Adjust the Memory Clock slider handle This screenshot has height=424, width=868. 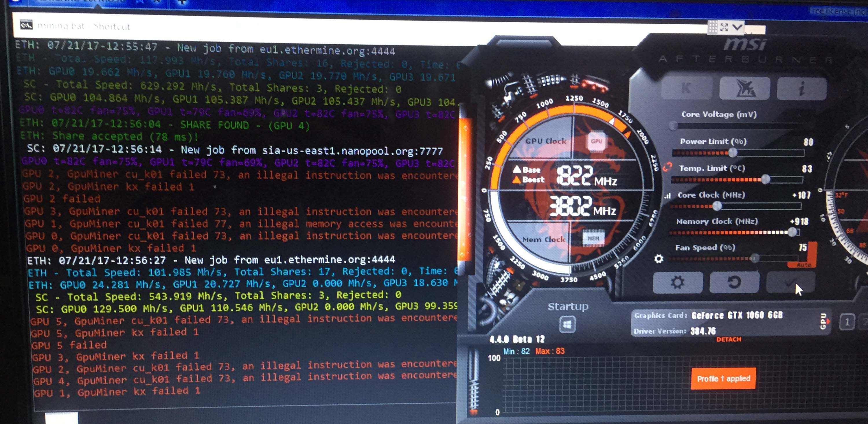pos(792,232)
